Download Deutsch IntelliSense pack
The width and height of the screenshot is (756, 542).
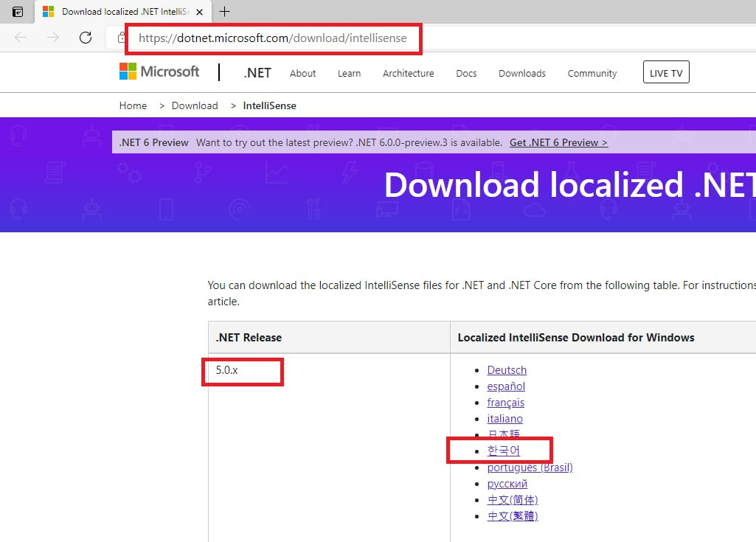(x=507, y=370)
